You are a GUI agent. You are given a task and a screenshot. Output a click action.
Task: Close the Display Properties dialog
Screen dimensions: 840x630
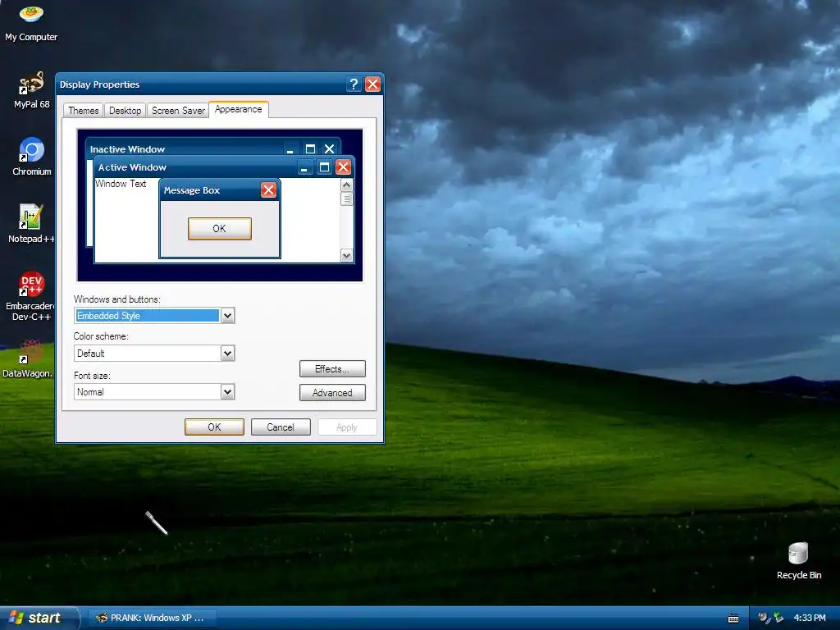coord(373,84)
